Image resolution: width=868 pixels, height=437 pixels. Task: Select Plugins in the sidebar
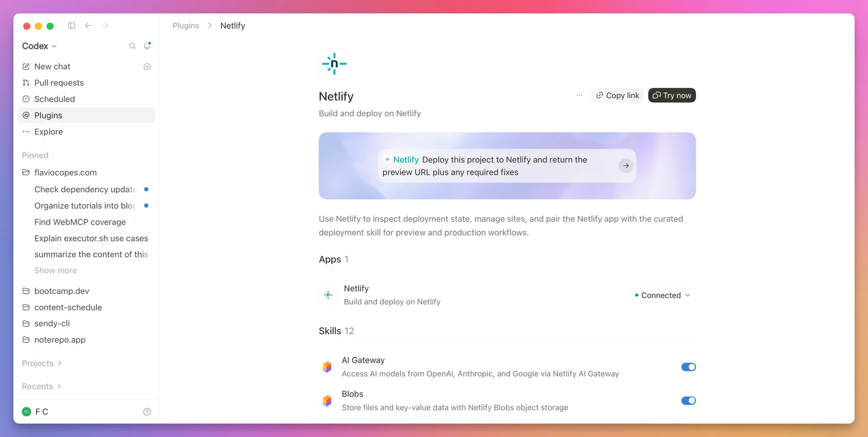tap(86, 115)
